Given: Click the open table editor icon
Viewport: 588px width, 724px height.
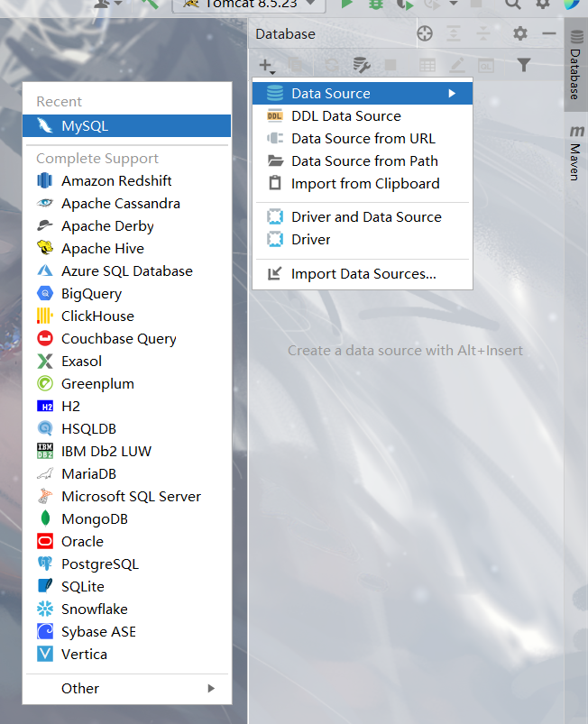Looking at the screenshot, I should tap(427, 65).
